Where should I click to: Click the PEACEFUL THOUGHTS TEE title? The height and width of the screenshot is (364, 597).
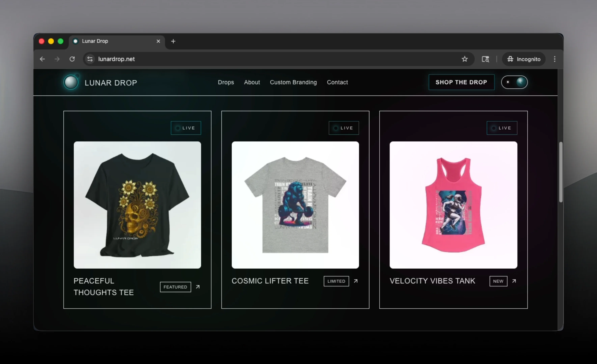(104, 287)
